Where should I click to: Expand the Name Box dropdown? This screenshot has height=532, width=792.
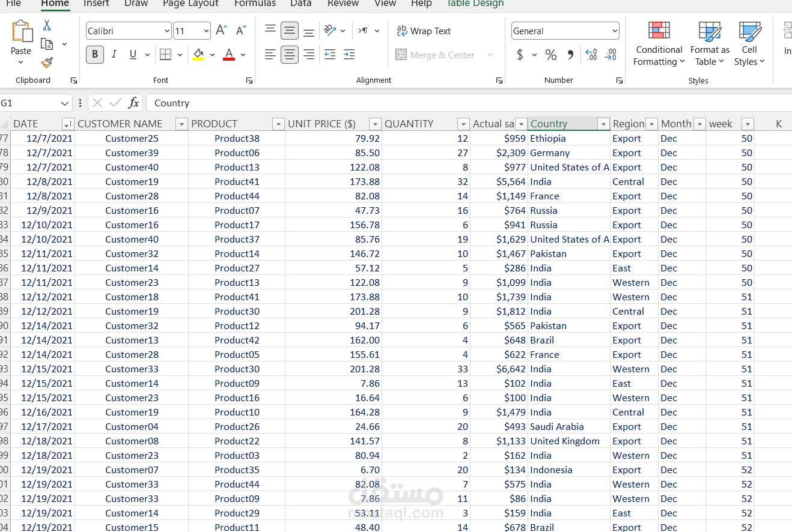pyautogui.click(x=65, y=103)
